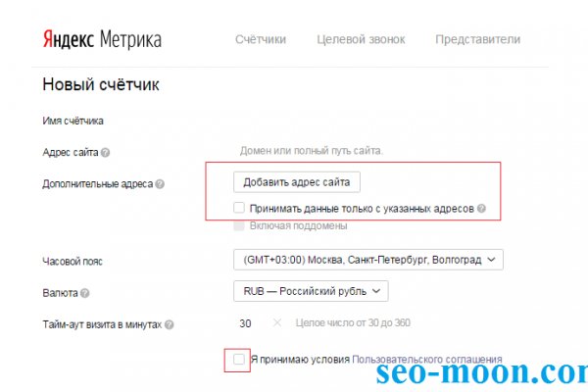
Task: Expand the Валюта currency dropdown
Action: [x=311, y=291]
